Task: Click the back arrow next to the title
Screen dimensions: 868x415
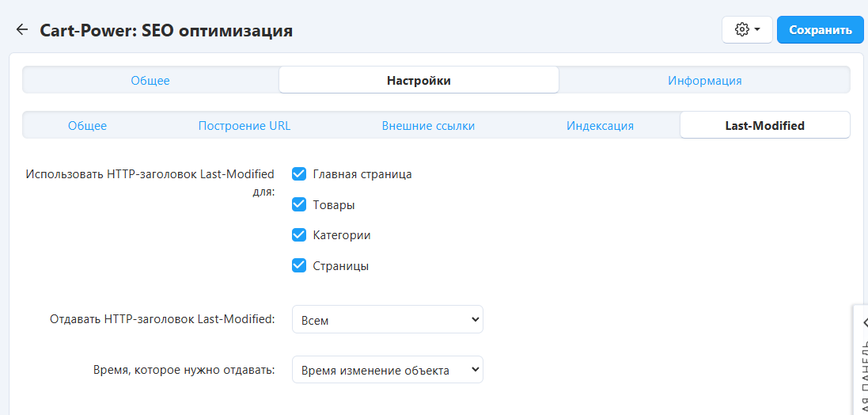Action: click(x=21, y=30)
